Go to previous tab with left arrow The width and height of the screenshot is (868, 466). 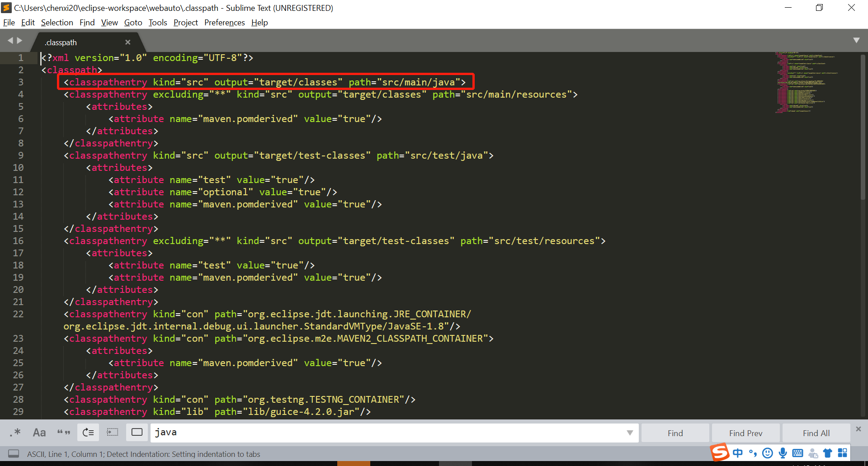point(10,41)
